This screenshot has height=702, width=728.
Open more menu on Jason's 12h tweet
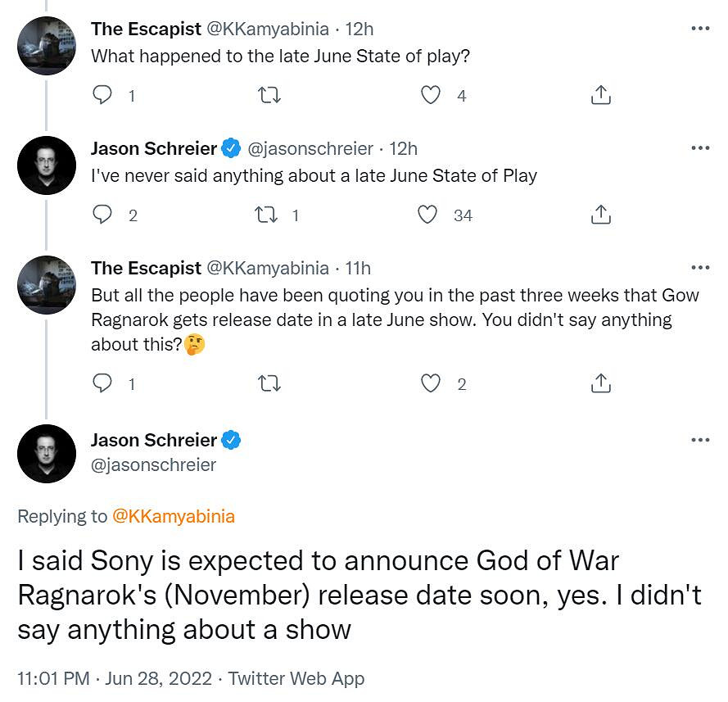point(700,148)
